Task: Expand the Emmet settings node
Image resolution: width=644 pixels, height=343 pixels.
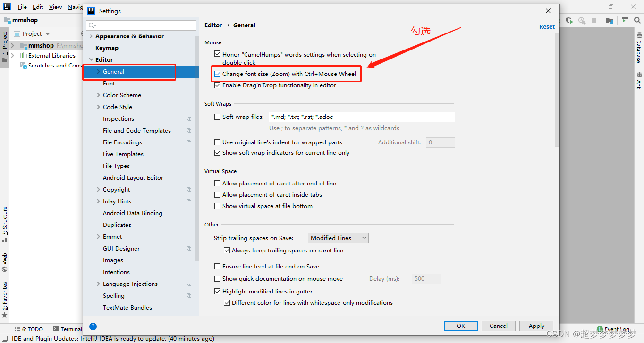Action: click(x=98, y=237)
